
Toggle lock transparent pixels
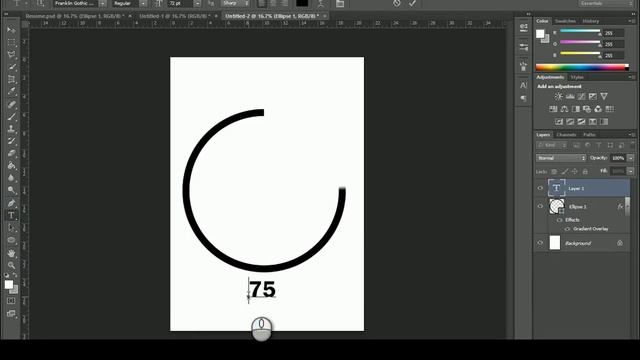click(x=554, y=171)
